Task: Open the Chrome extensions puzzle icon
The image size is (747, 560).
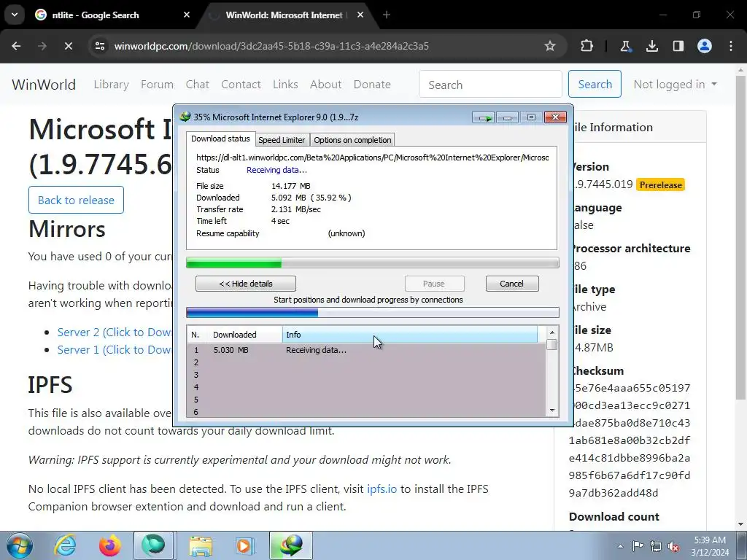Action: (x=587, y=46)
